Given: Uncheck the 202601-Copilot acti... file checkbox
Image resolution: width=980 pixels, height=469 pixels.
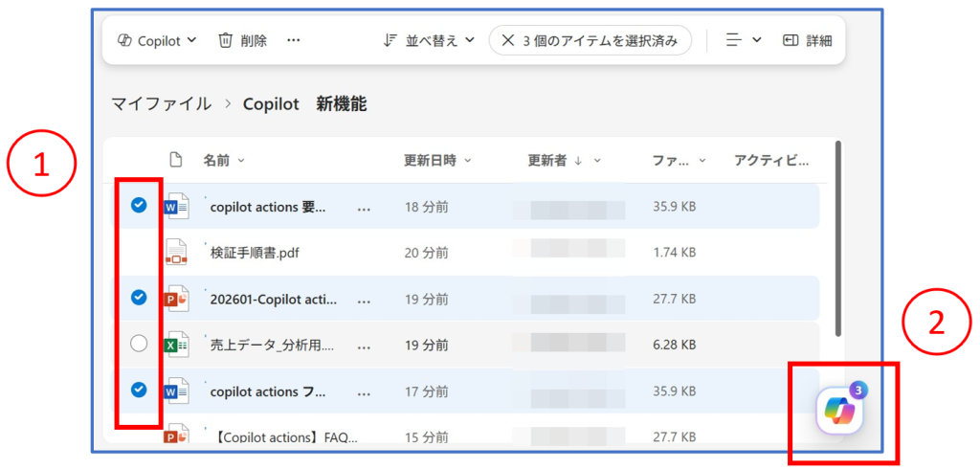Looking at the screenshot, I should 139,298.
